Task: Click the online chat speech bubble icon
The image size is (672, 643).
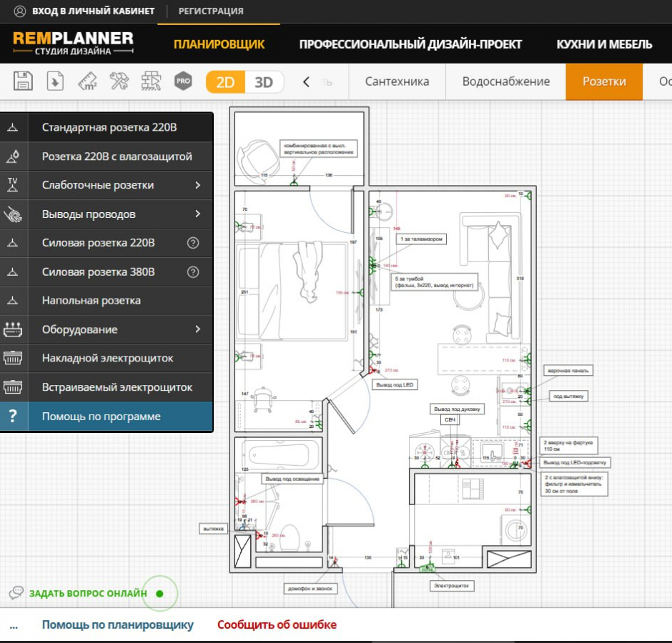Action: tap(16, 593)
